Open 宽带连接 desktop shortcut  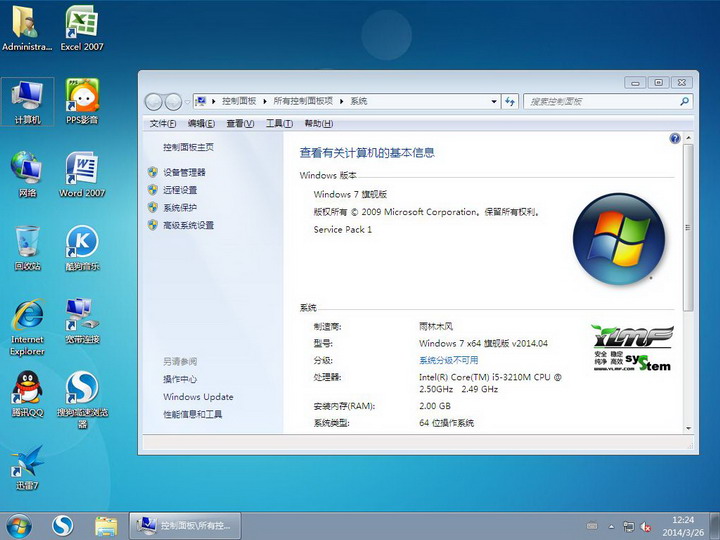(82, 321)
